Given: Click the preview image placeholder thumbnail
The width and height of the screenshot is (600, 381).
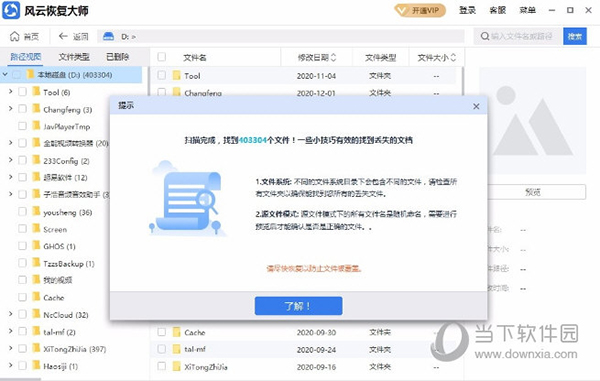Looking at the screenshot, I should coord(533,121).
